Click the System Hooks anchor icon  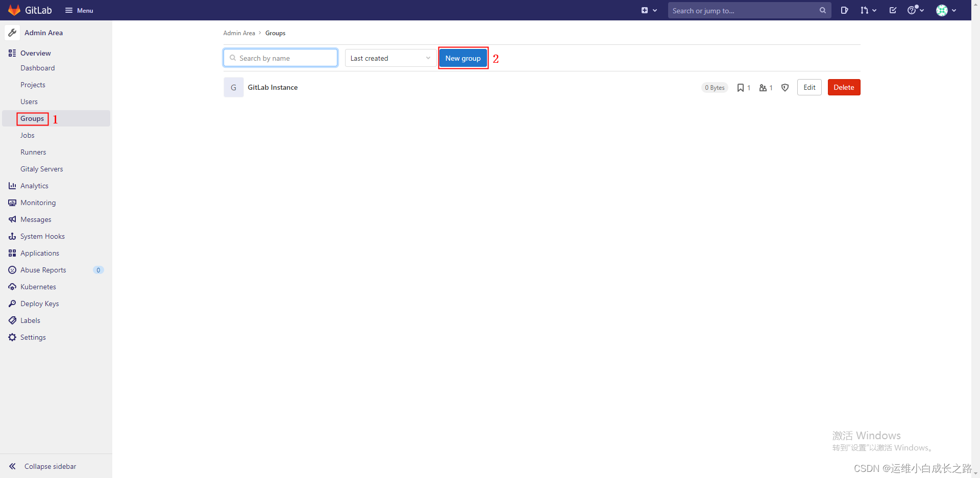(x=12, y=236)
